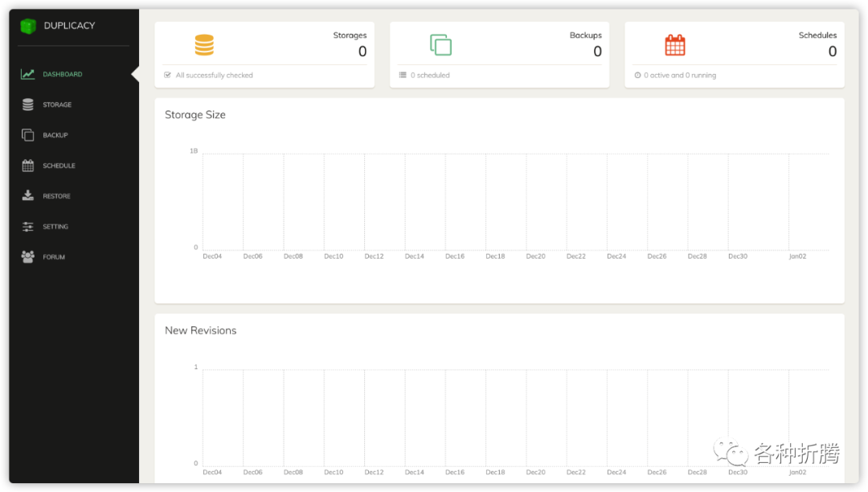Click Dec04 label on Storage Size chart
868x492 pixels.
[x=212, y=256]
